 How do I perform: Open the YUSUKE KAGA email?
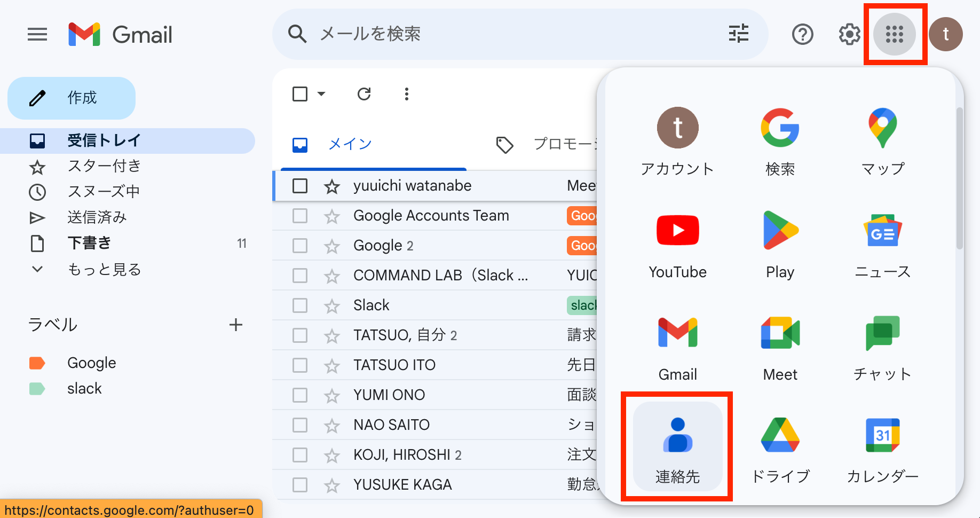click(436, 485)
